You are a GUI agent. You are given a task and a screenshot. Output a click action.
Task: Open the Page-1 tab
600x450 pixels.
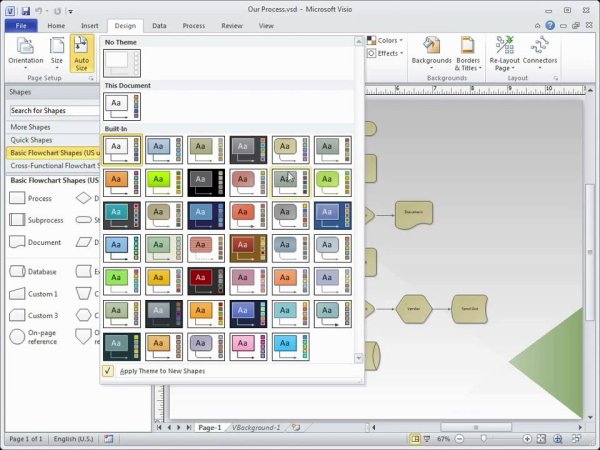(210, 428)
